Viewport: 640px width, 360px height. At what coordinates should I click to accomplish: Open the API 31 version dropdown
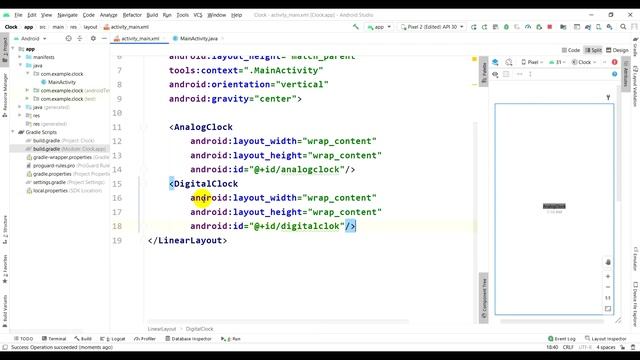557,62
